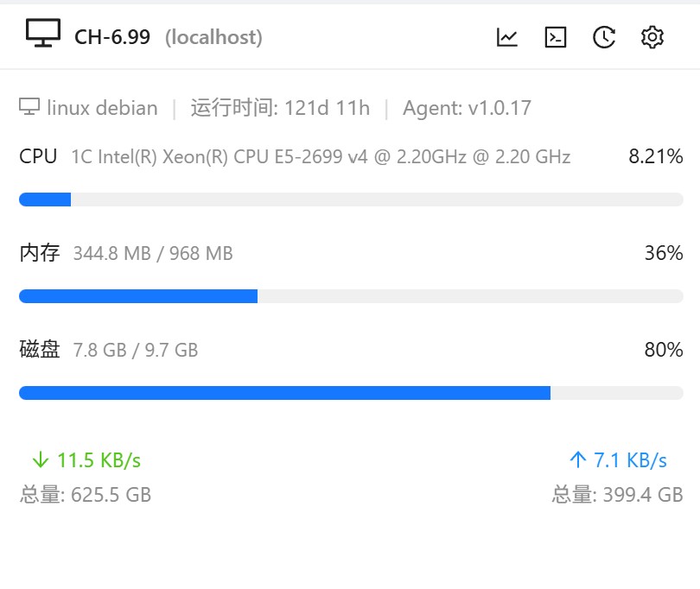
Task: Click the (localhost) host label
Action: point(213,37)
